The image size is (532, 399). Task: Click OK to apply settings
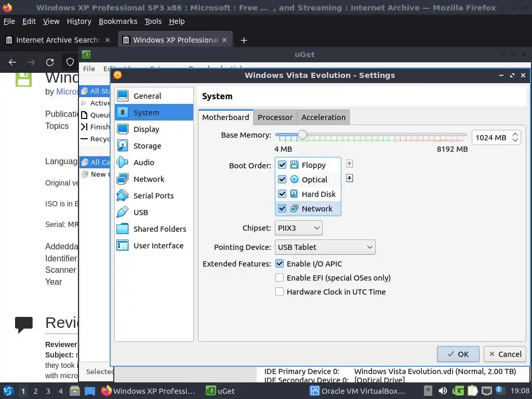(x=458, y=354)
